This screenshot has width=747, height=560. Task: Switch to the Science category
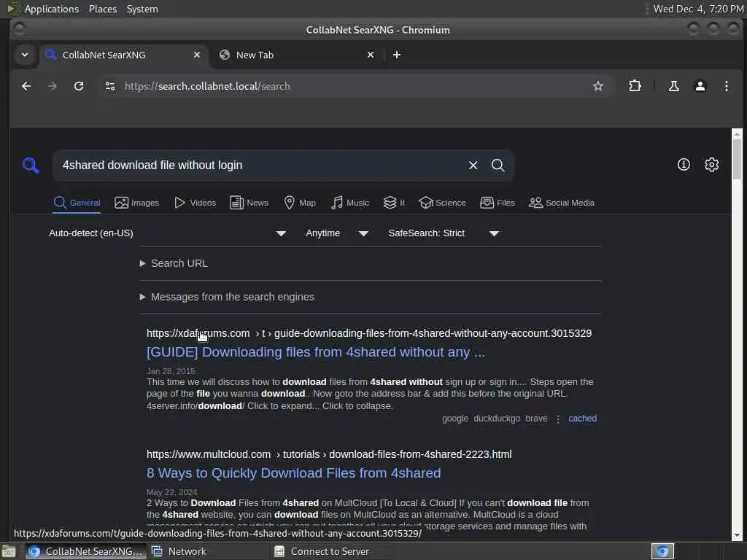tap(442, 203)
